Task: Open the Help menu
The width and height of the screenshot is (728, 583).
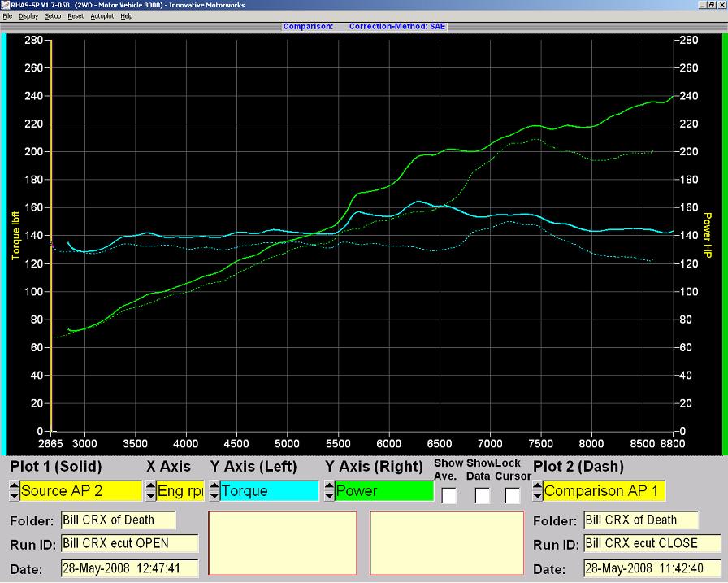Action: (x=127, y=16)
